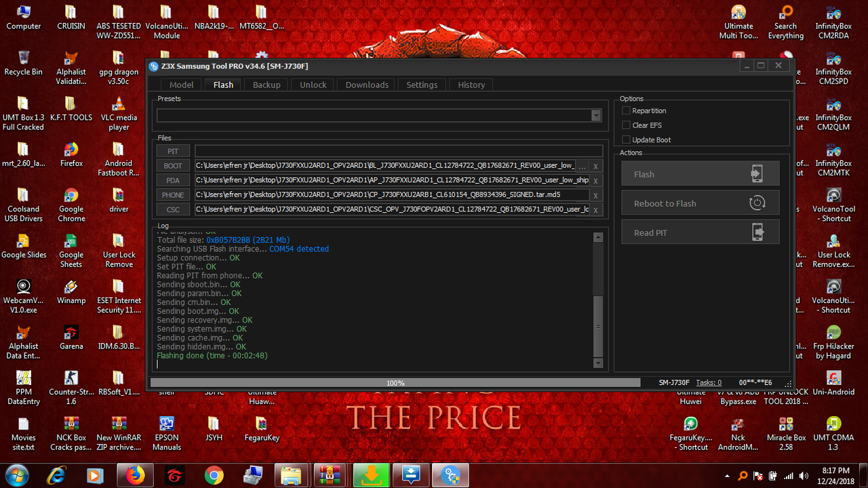Click the Log scrollbar thumb
Image resolution: width=868 pixels, height=488 pixels.
[597, 326]
